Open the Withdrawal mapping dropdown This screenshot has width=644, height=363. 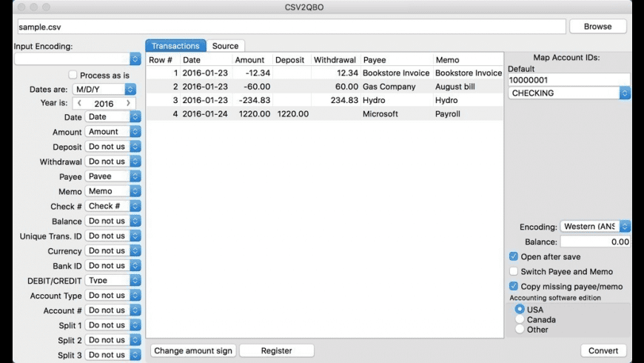coord(113,161)
